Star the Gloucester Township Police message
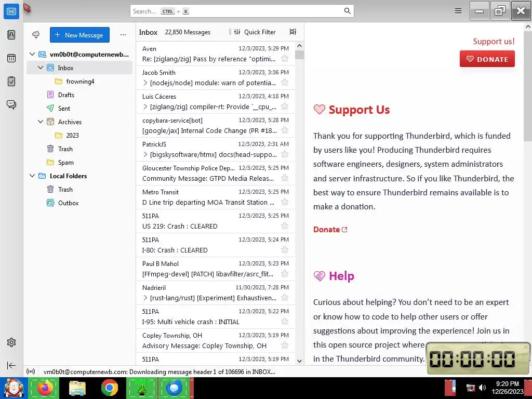The width and height of the screenshot is (532, 399). [x=285, y=178]
